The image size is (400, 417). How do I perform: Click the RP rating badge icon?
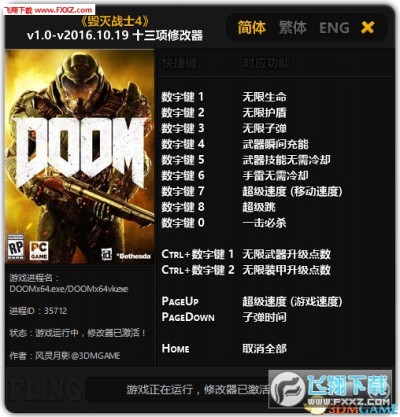[16, 247]
